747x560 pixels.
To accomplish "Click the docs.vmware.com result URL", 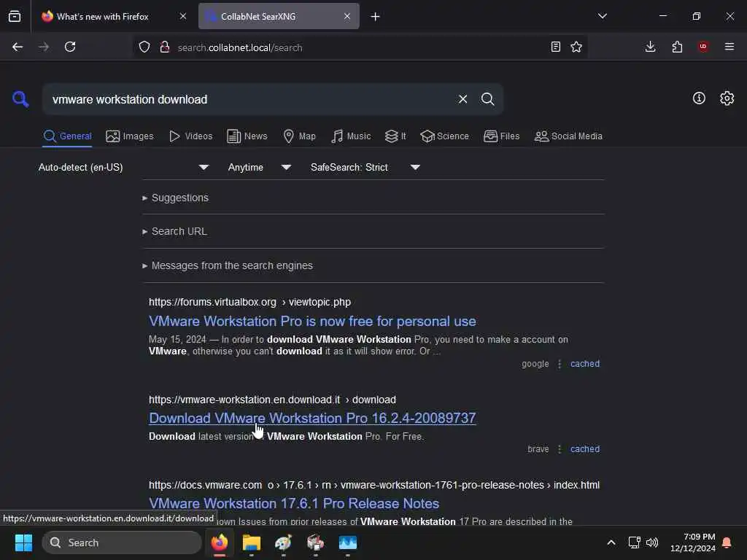I will 374,485.
